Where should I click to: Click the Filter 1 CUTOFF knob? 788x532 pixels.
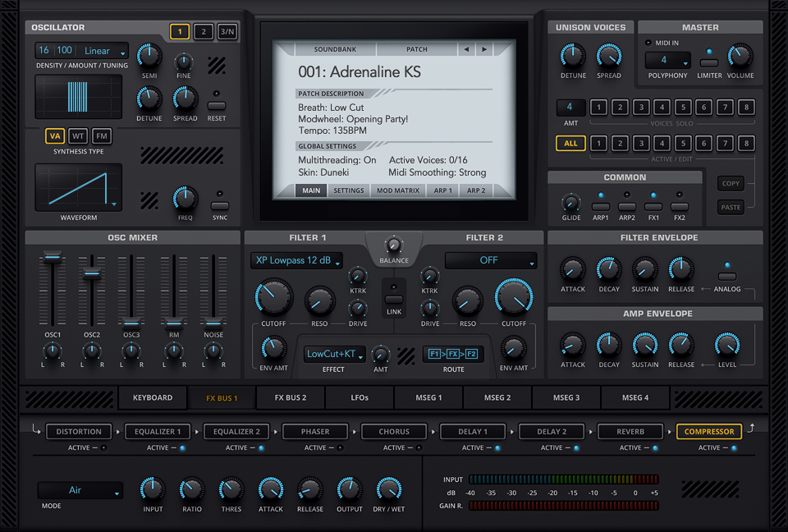273,297
